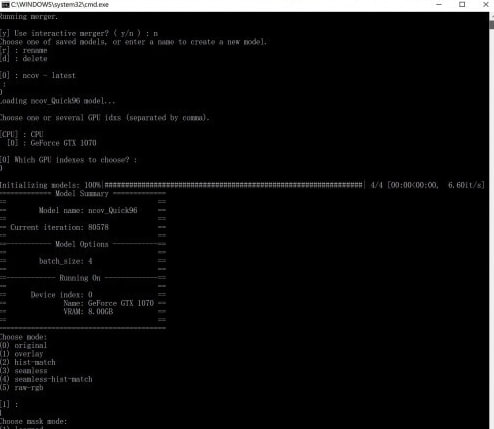Click the '(1) overlay' mode line
494x429 pixels.
point(22,354)
